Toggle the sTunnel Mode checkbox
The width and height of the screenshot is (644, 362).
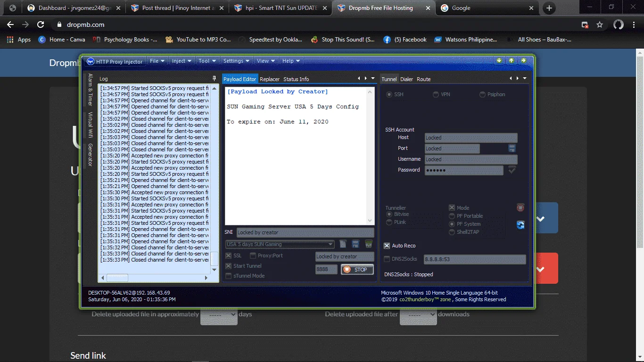click(x=228, y=276)
